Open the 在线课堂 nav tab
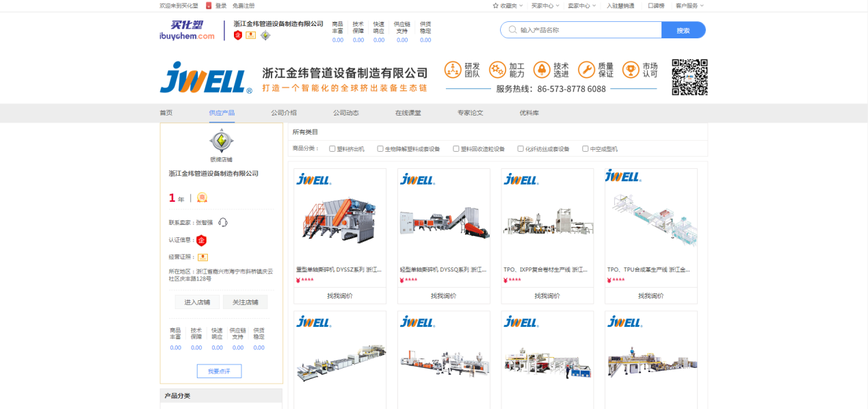Image resolution: width=868 pixels, height=409 pixels. (408, 113)
